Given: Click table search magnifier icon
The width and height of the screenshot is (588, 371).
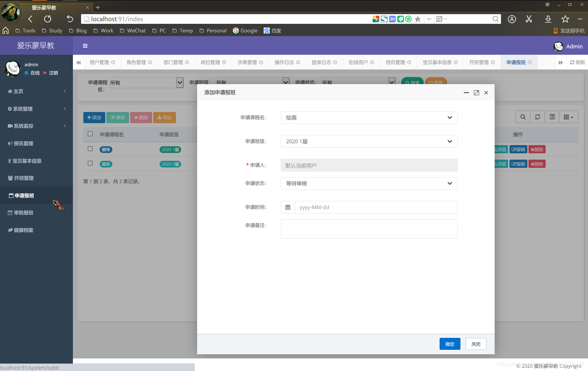Looking at the screenshot, I should tap(523, 117).
